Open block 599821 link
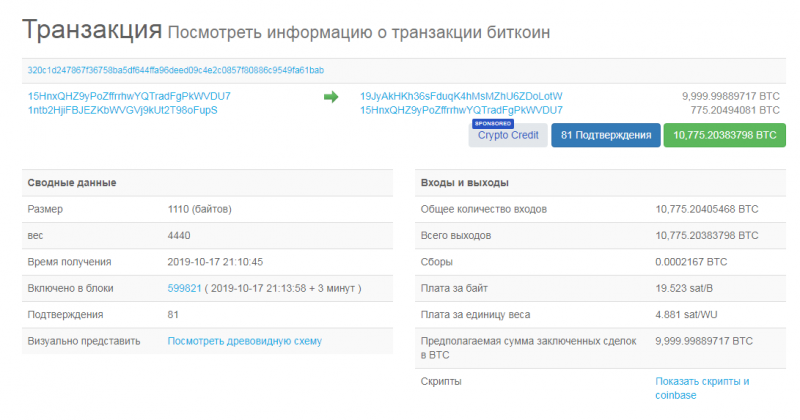Screen dimensions: 800x420 point(185,288)
